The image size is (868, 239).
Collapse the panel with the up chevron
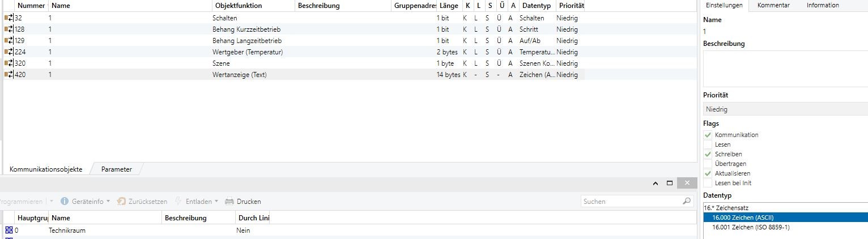[656, 183]
